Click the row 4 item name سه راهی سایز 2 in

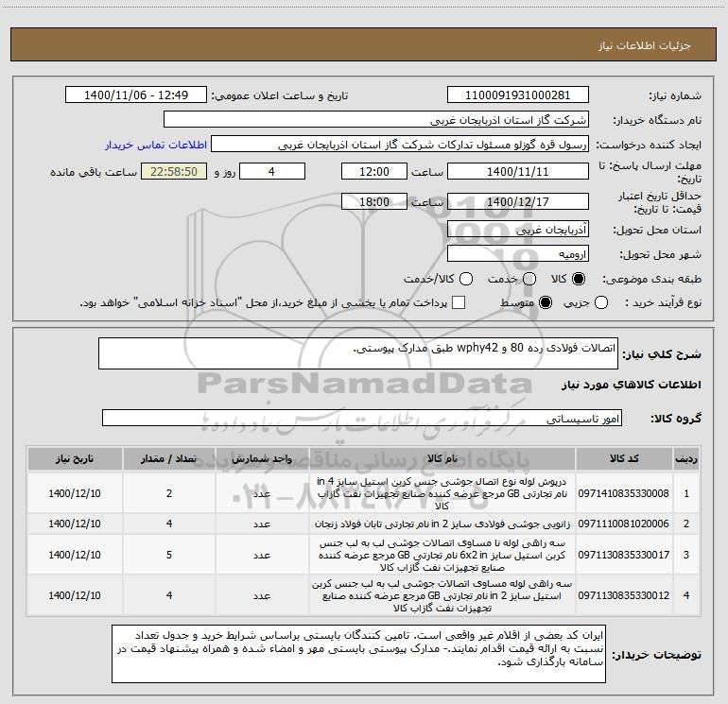442,595
